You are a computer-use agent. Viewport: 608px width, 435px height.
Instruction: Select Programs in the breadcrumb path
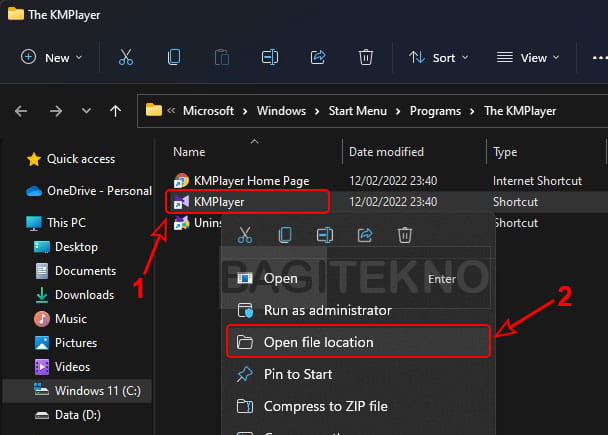[x=435, y=111]
